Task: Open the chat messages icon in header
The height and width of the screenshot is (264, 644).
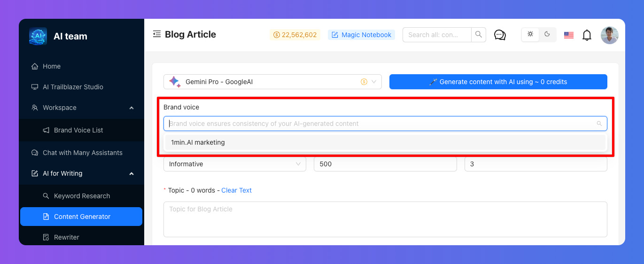Action: (500, 35)
